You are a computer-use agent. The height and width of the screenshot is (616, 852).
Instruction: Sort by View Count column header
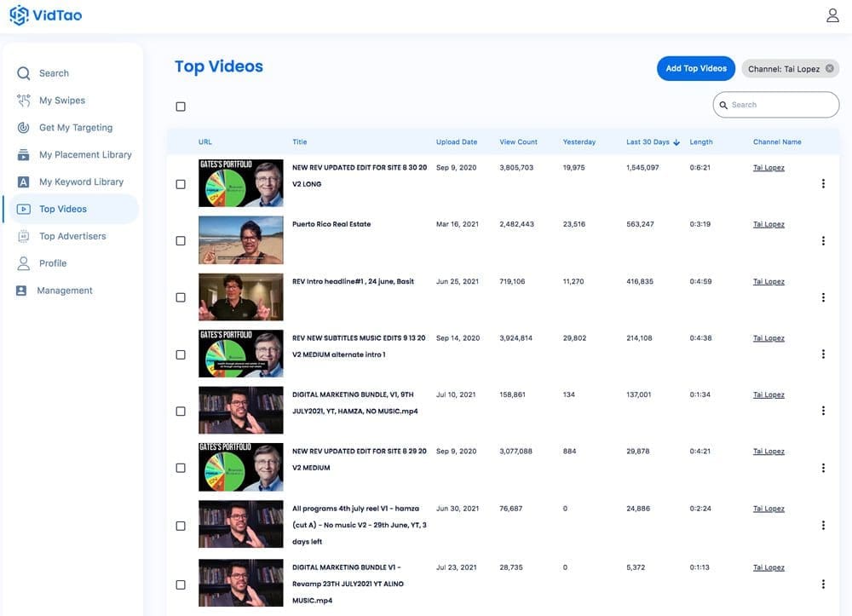518,142
